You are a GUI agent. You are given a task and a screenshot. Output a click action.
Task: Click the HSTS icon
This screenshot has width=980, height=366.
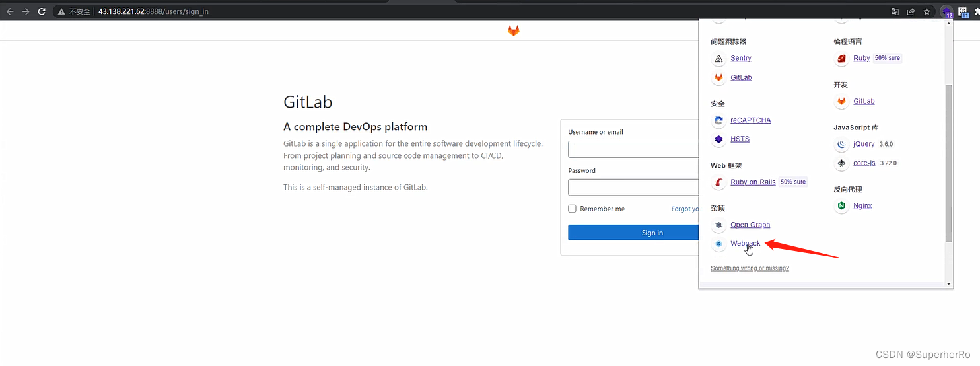pyautogui.click(x=718, y=139)
